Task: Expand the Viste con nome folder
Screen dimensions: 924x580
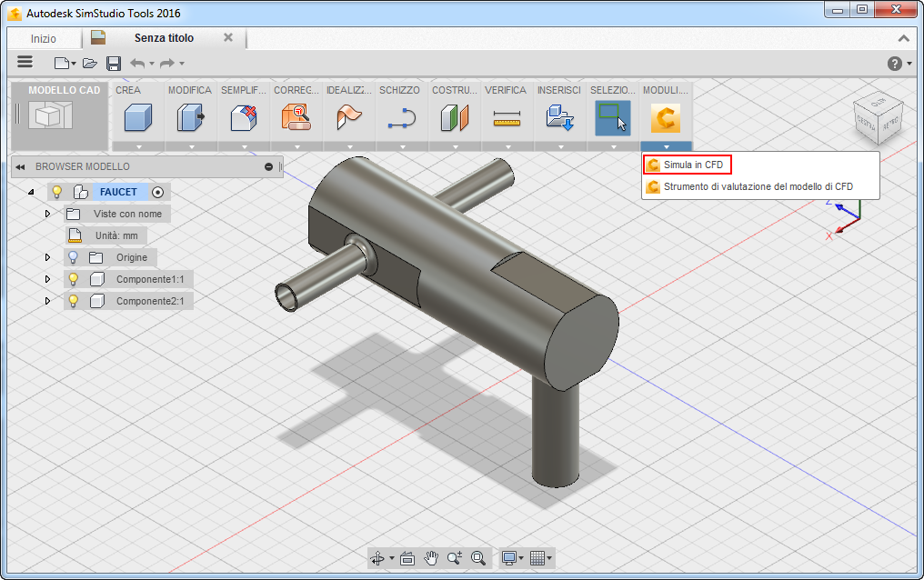Action: [x=47, y=214]
